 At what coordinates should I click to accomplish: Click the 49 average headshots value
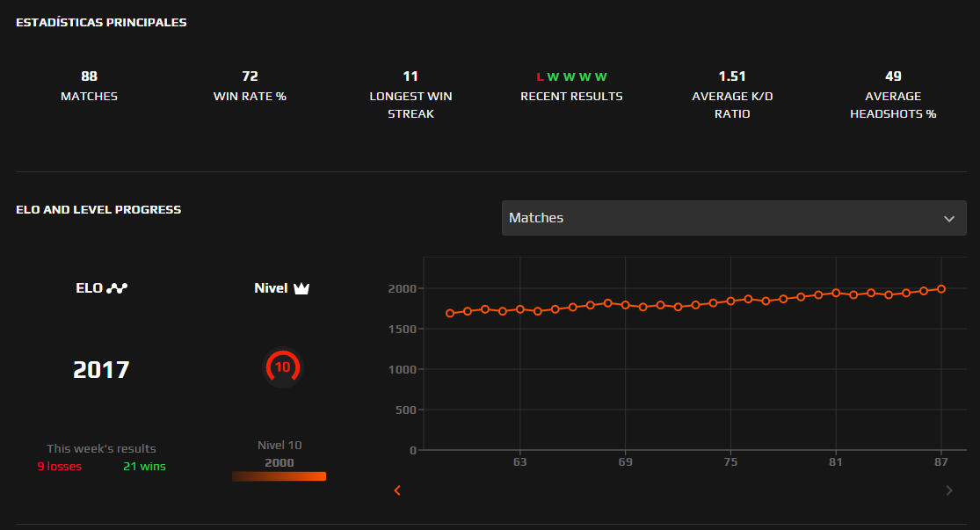pos(893,76)
